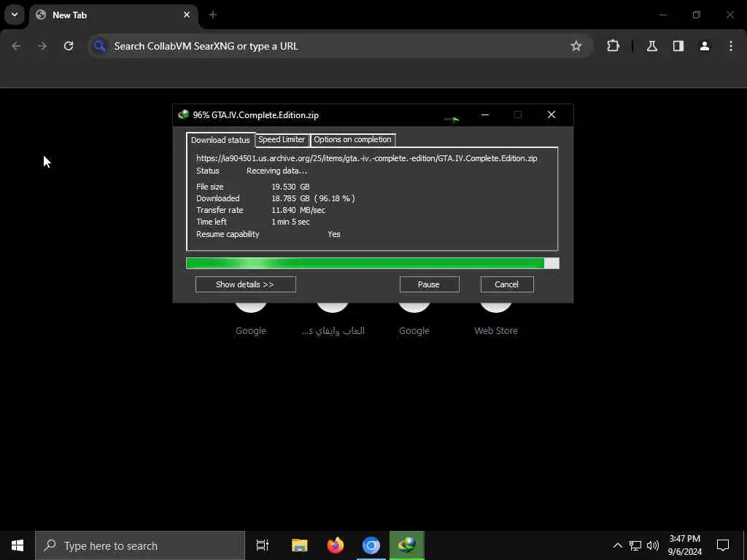This screenshot has width=747, height=560.
Task: Click the IDM icon in dialog title bar
Action: coord(183,114)
